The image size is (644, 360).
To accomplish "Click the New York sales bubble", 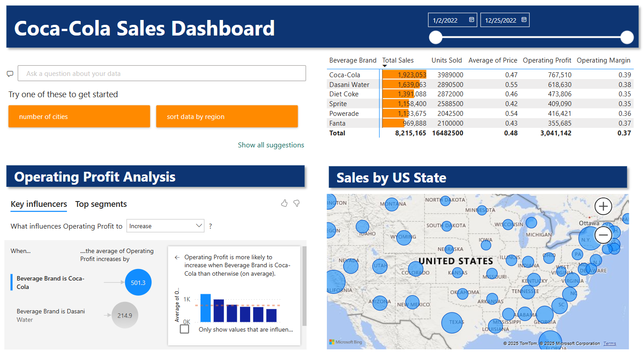I will [x=589, y=239].
